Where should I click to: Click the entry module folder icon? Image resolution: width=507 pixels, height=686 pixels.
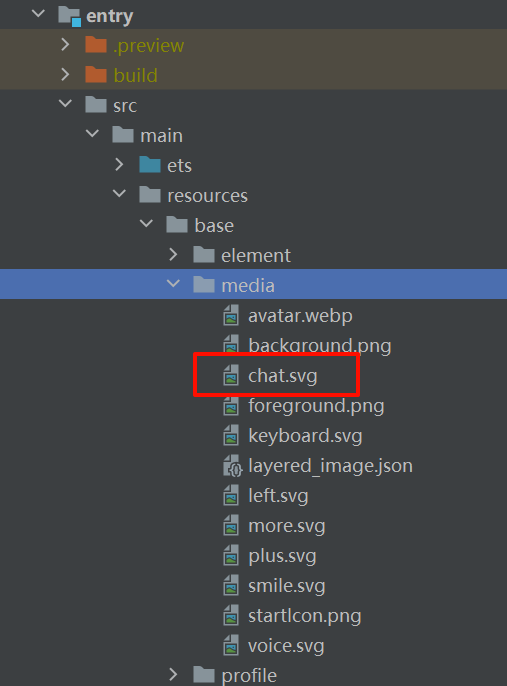[70, 16]
